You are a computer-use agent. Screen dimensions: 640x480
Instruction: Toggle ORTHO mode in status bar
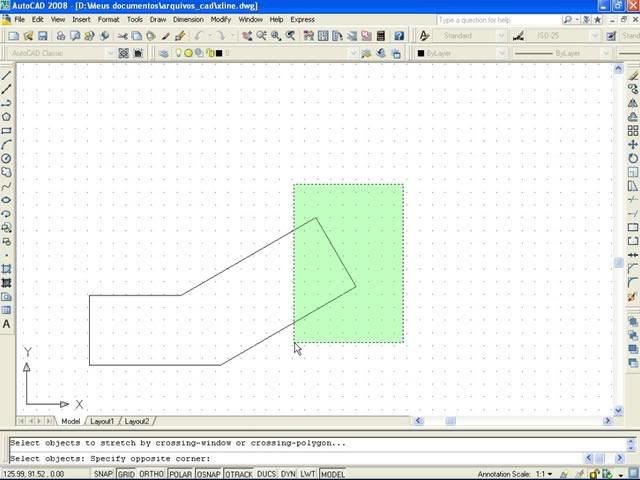click(x=151, y=474)
